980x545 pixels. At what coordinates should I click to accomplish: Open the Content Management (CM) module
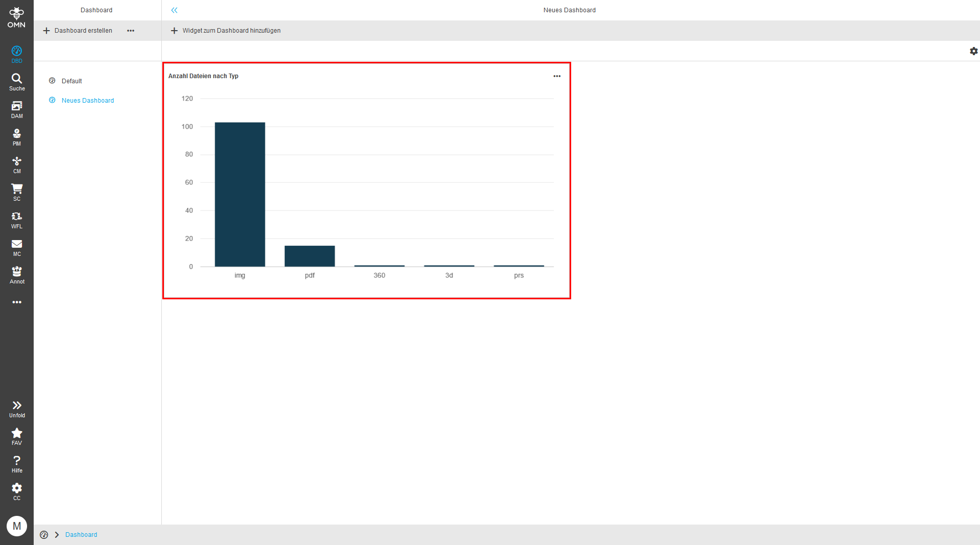(x=17, y=164)
